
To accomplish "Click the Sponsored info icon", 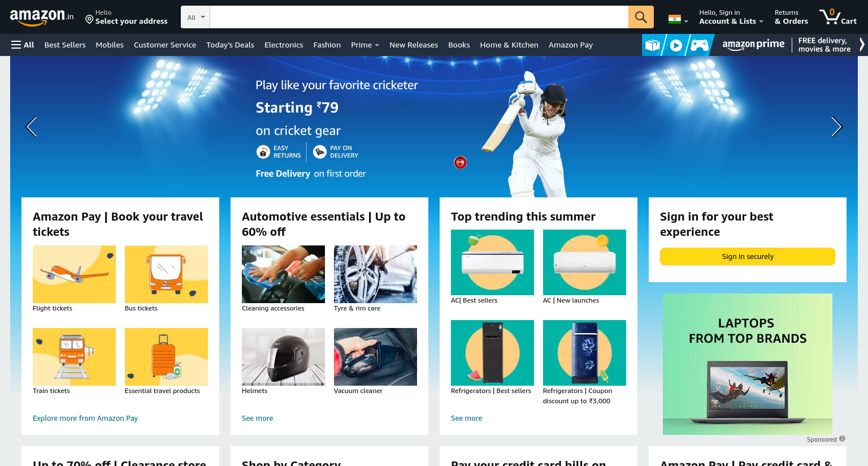I will [842, 439].
